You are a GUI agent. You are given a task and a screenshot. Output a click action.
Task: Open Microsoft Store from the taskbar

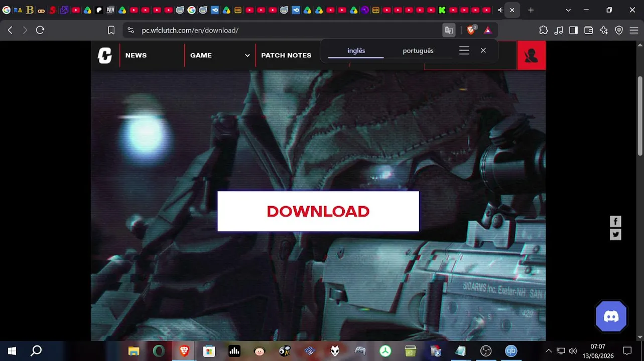pyautogui.click(x=209, y=351)
